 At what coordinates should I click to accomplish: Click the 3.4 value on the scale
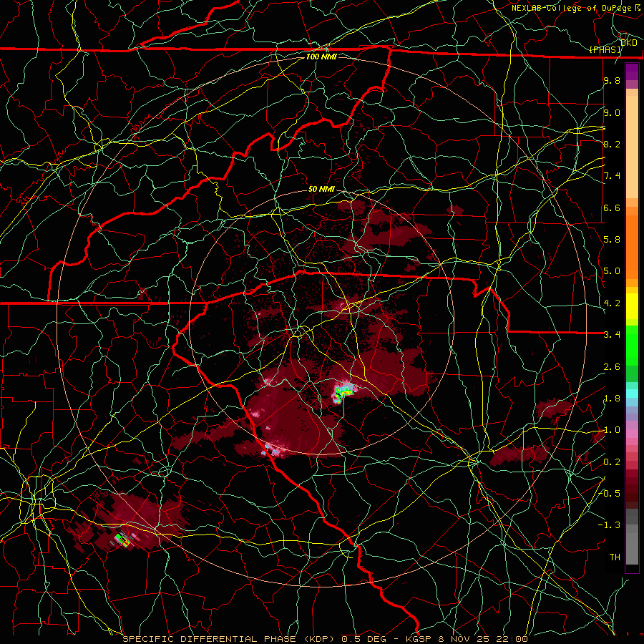coord(612,335)
